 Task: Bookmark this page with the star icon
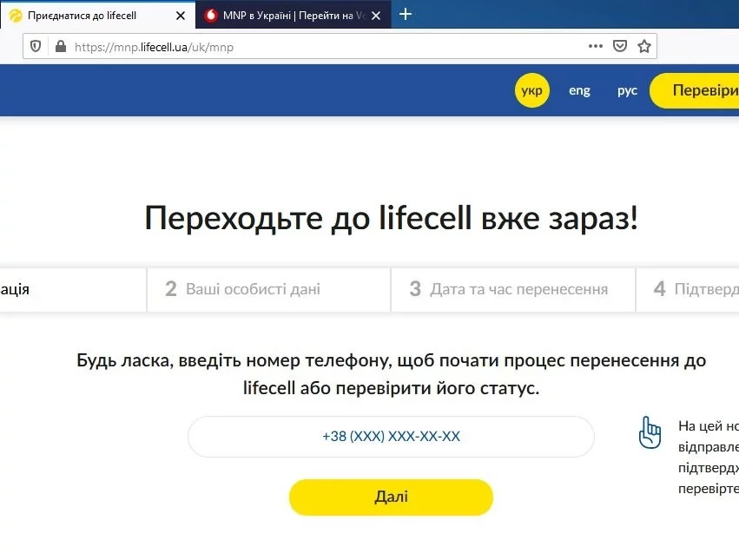pos(644,46)
